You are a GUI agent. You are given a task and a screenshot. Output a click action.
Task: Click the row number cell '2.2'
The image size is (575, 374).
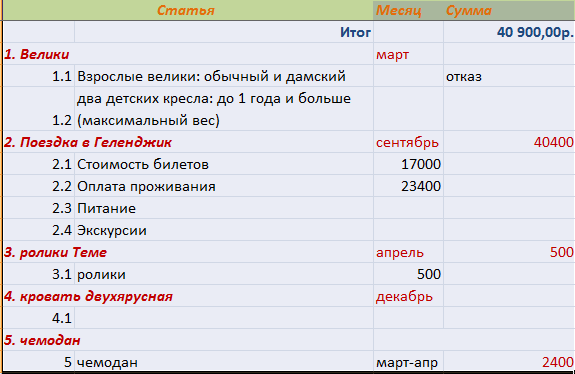[x=39, y=186]
